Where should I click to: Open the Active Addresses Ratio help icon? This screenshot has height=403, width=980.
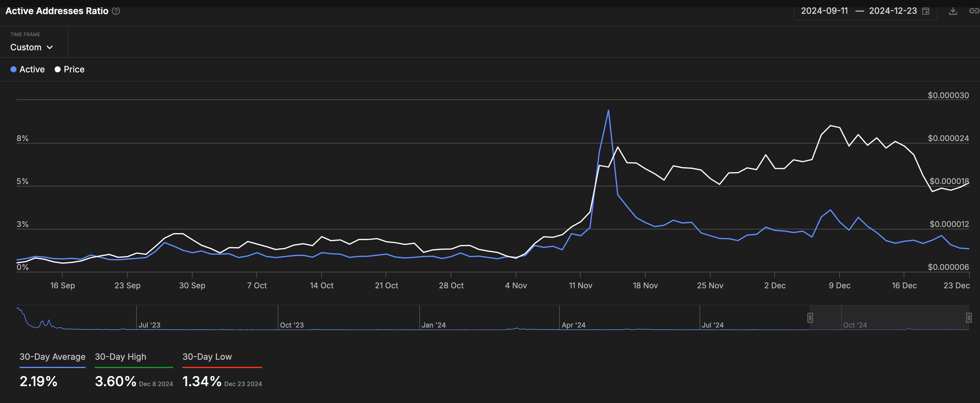pyautogui.click(x=116, y=11)
